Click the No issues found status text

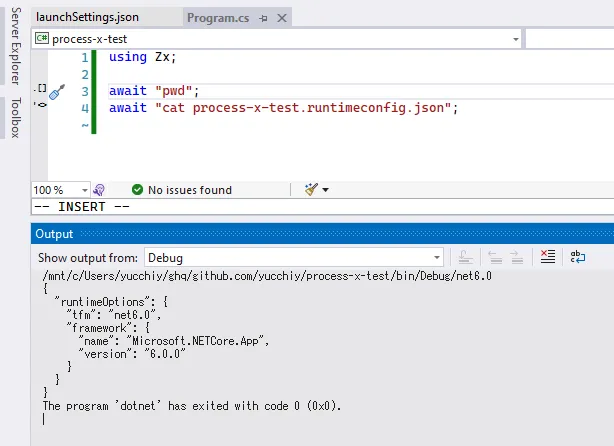tap(189, 189)
